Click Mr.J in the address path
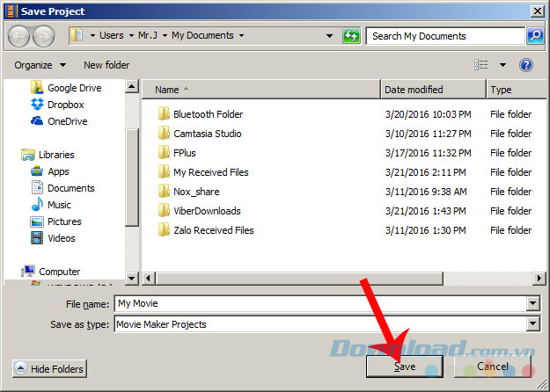The width and height of the screenshot is (550, 392). pyautogui.click(x=148, y=35)
